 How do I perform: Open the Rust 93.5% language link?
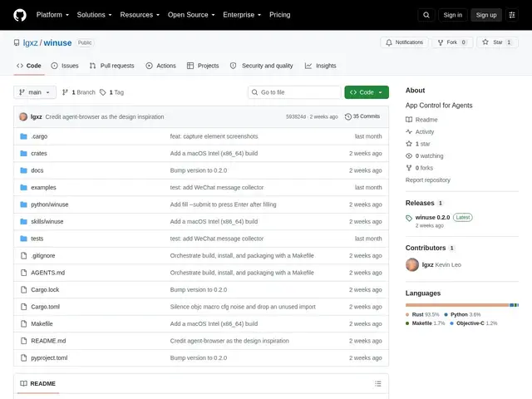422,314
